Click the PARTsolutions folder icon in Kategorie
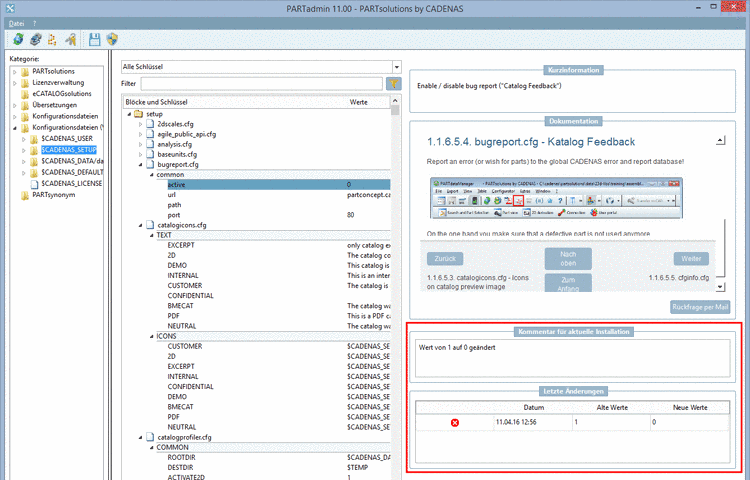 point(25,71)
